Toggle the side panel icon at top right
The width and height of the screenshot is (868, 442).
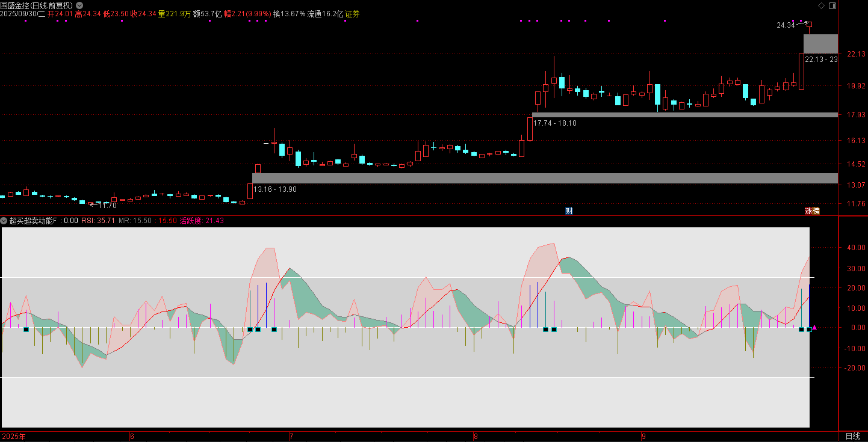point(832,5)
